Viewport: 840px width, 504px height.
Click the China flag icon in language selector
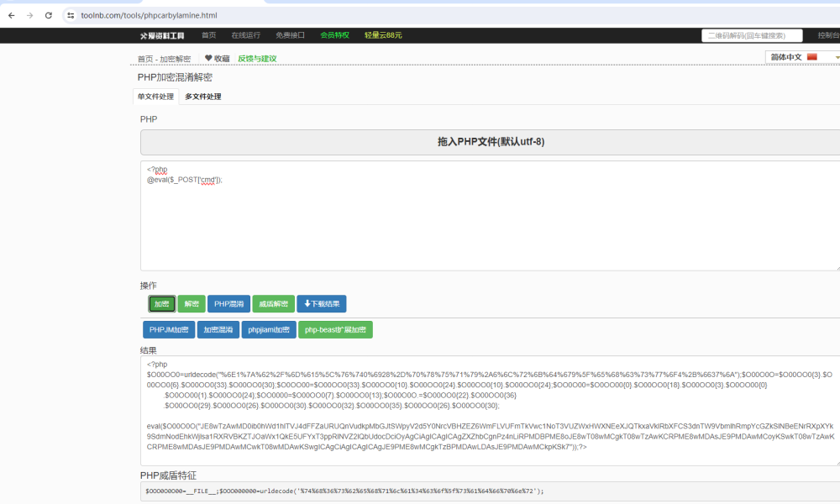[x=812, y=57]
